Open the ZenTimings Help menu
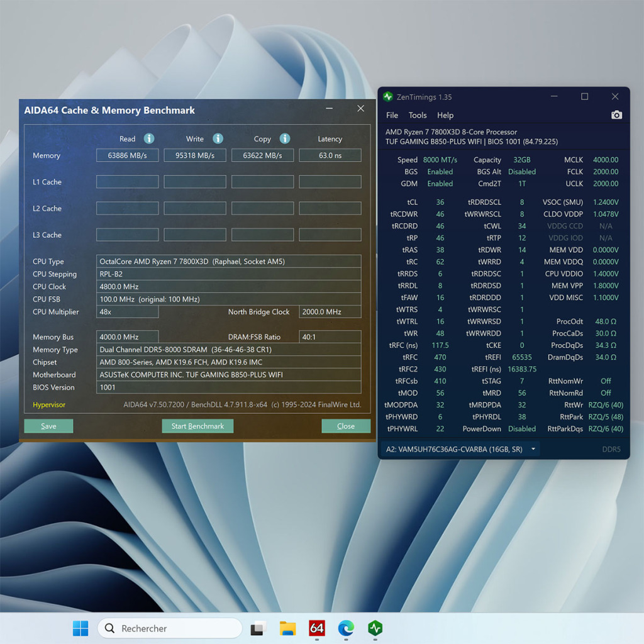 (x=445, y=116)
